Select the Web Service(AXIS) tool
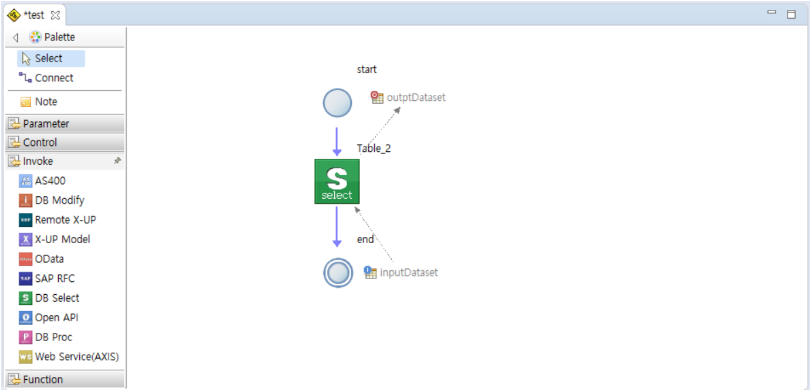Screen dimensions: 811x391 point(69,357)
